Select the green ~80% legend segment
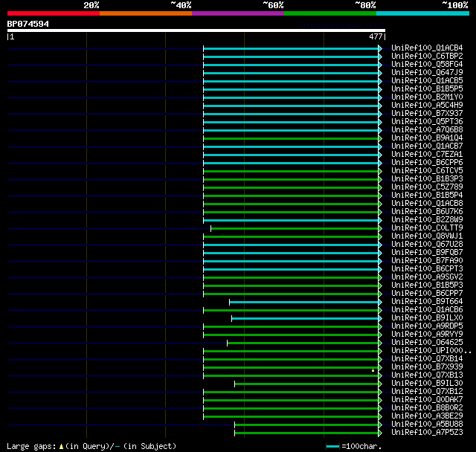 pos(330,13)
